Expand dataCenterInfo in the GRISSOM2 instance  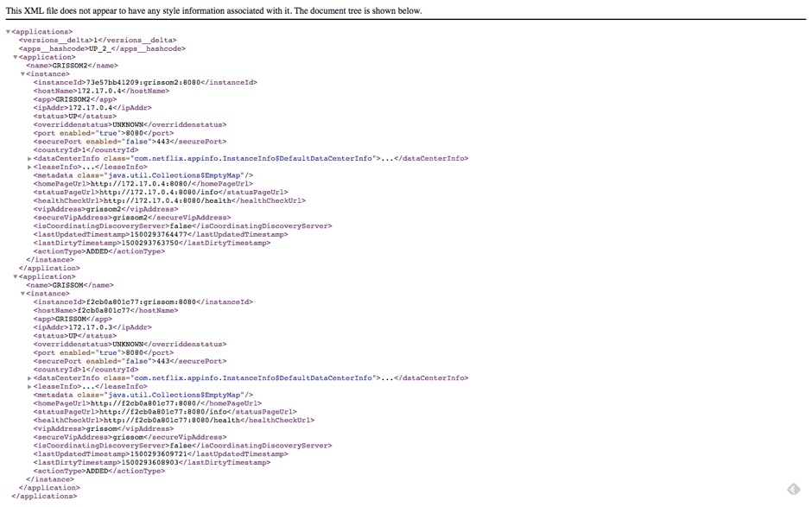point(29,158)
